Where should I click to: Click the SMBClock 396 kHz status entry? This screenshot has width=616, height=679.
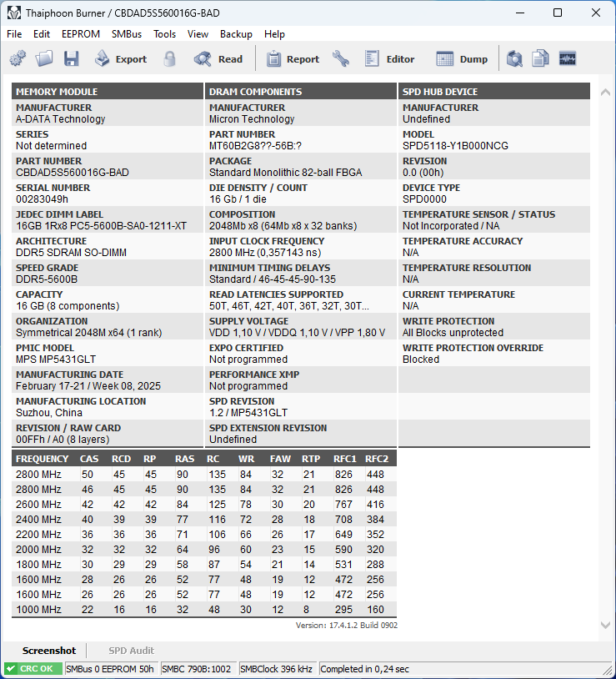click(276, 669)
